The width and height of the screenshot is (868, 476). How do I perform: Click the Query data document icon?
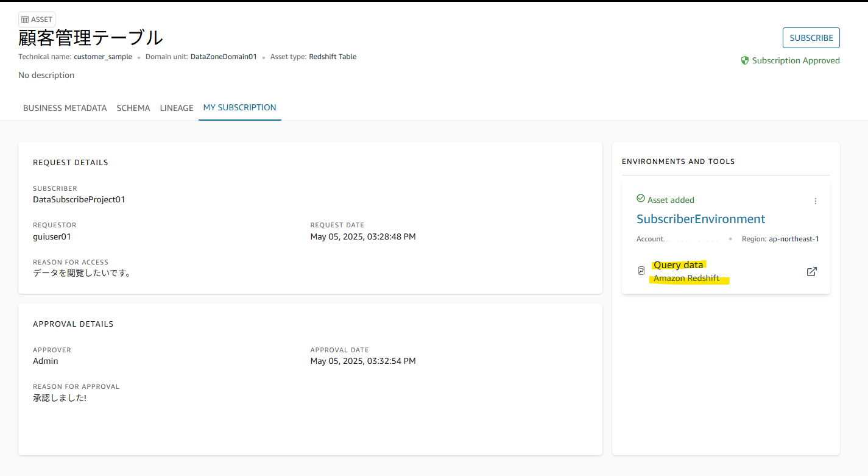click(x=641, y=271)
